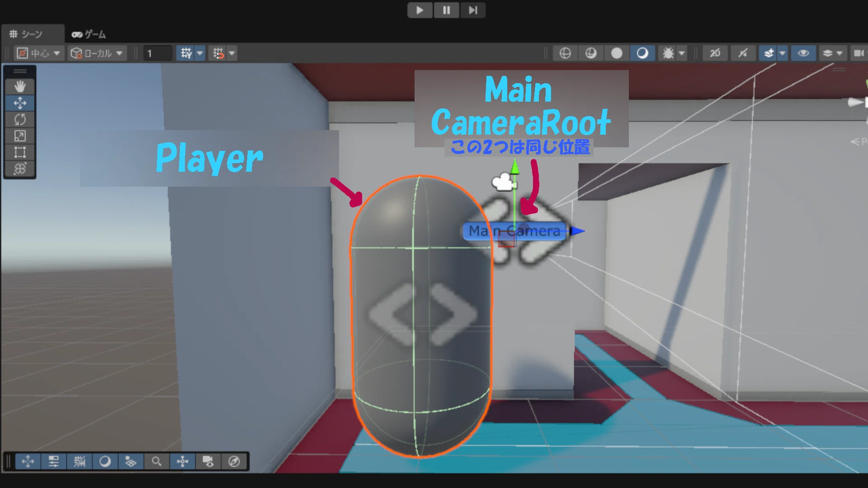Toggle hidden objects visibility eye icon
Screen dimensions: 868x488
(803, 53)
